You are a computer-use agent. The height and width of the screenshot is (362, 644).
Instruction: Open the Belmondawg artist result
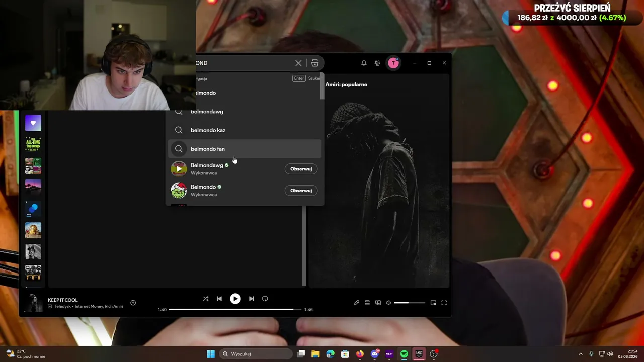tap(245, 169)
